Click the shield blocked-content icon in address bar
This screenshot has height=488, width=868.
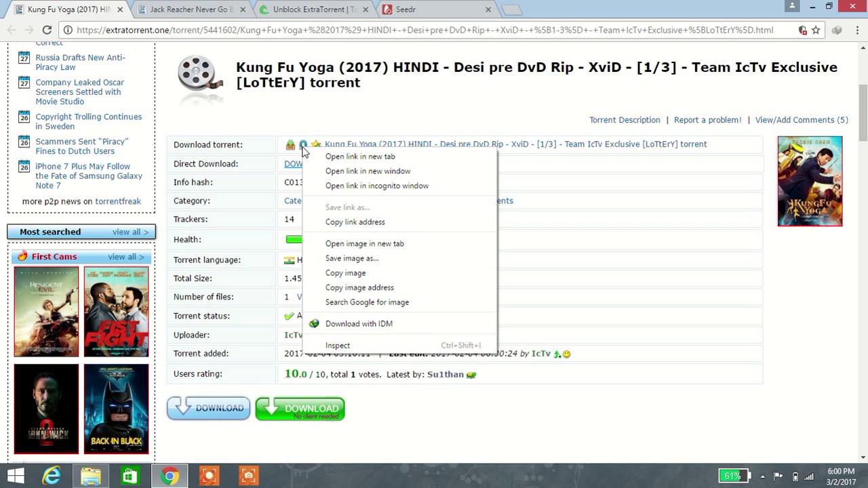tap(803, 30)
